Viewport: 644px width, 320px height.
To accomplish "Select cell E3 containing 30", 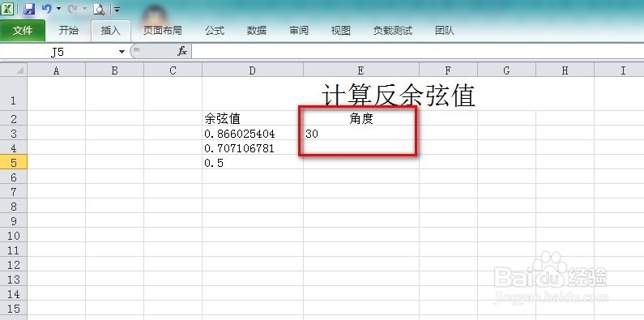I will coord(361,133).
